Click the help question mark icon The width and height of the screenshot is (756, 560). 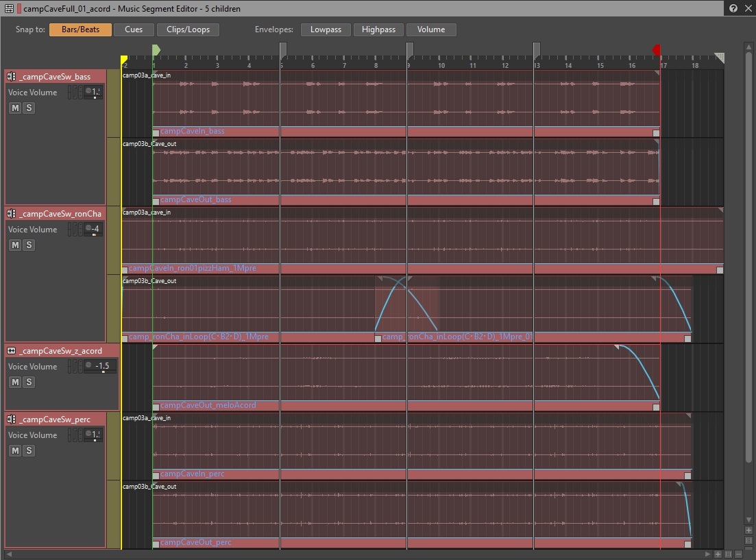[x=733, y=8]
